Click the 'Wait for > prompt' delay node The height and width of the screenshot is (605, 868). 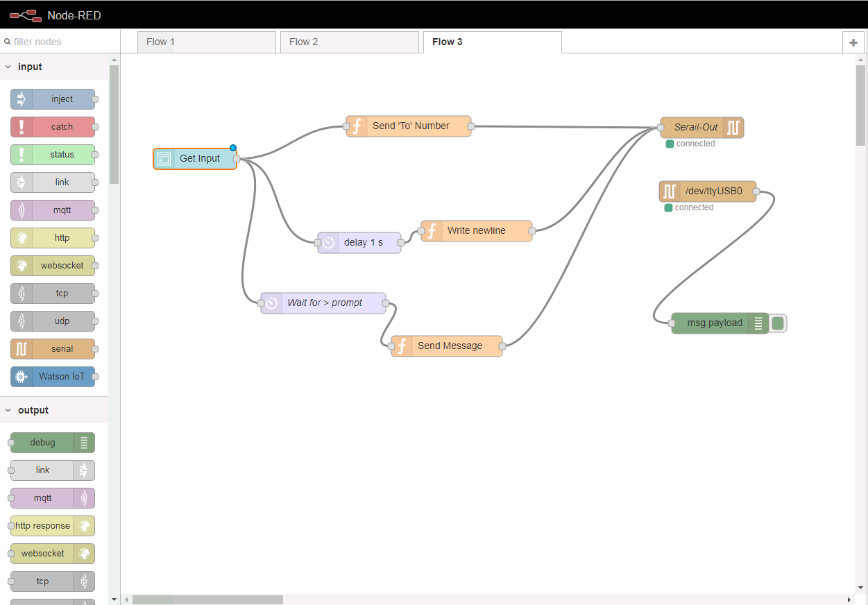pyautogui.click(x=323, y=303)
